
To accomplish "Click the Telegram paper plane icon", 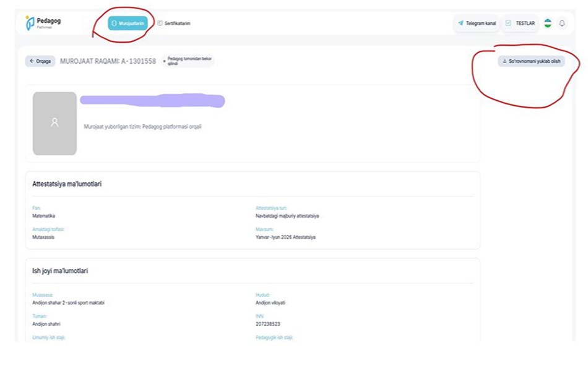I will click(460, 23).
